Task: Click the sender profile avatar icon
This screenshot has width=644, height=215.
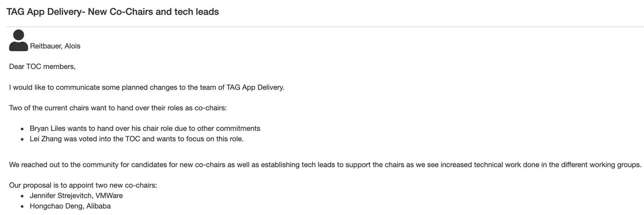Action: click(x=18, y=40)
